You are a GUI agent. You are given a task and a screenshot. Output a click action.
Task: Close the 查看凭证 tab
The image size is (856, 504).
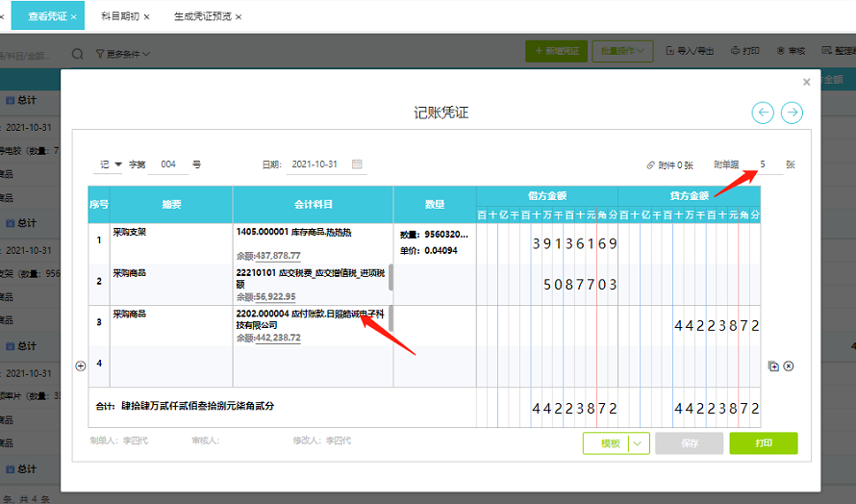click(x=74, y=17)
